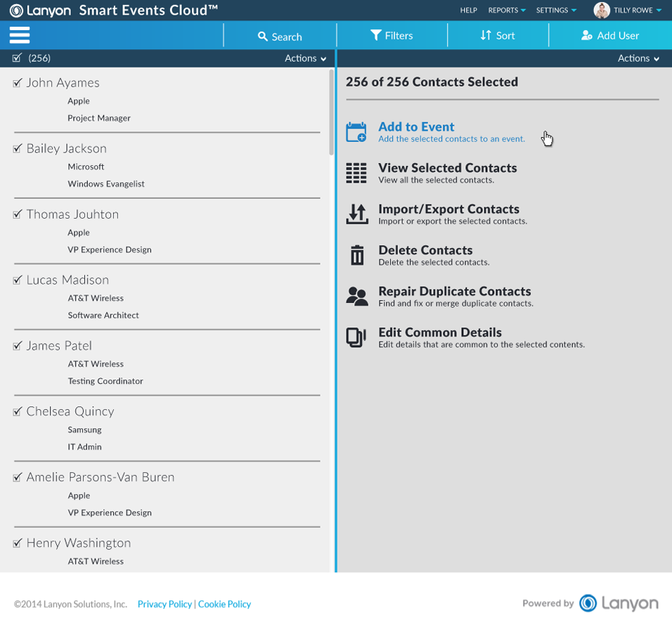Image resolution: width=672 pixels, height=634 pixels.
Task: Click the Sort toolbar tab
Action: click(498, 35)
